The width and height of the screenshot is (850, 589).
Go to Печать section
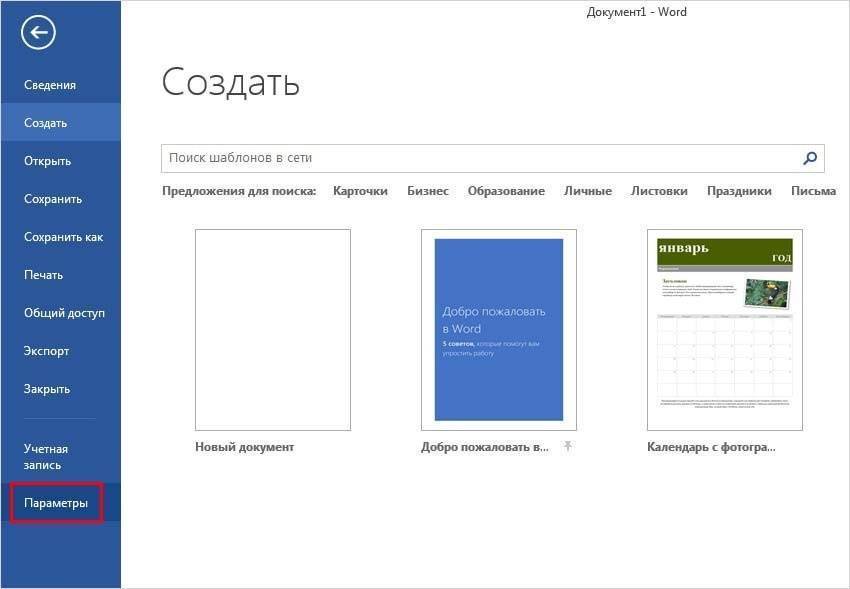point(43,275)
